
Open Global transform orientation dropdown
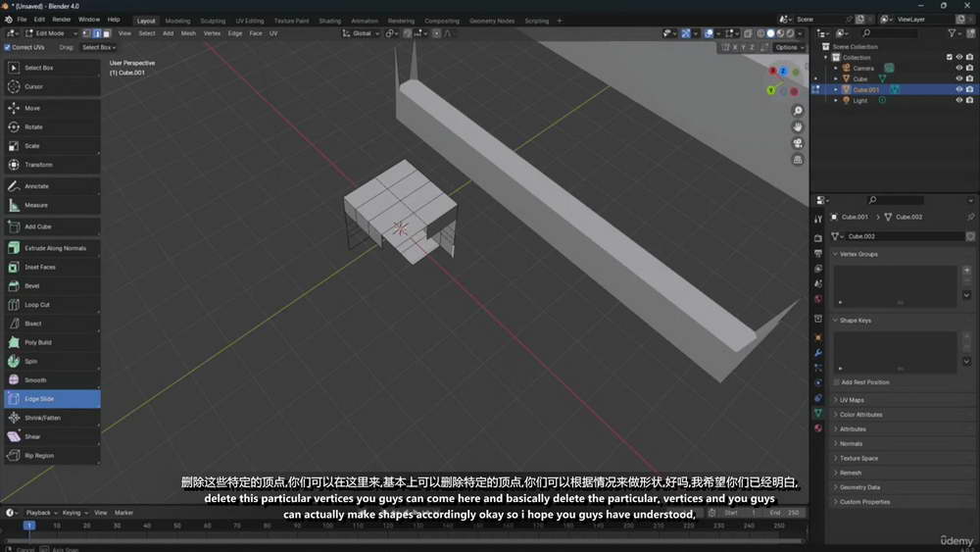tap(361, 33)
